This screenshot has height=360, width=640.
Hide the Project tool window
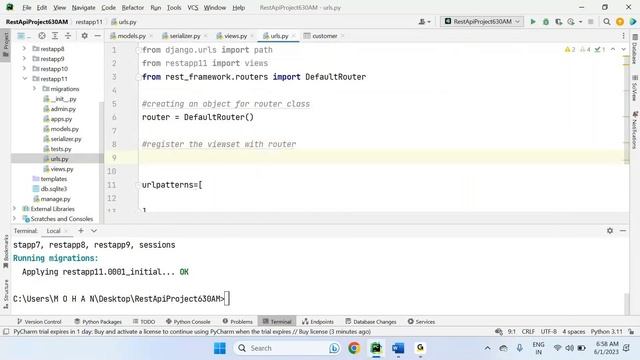pyautogui.click(x=98, y=36)
